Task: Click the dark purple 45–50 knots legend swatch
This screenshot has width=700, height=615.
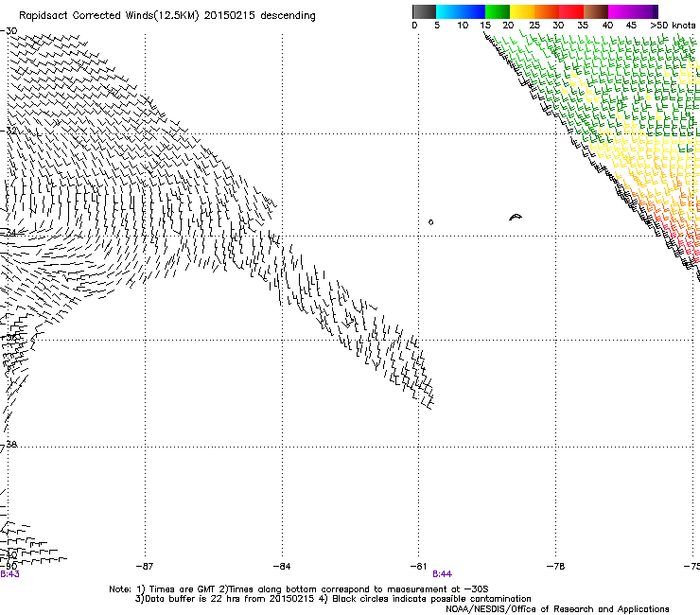Action: click(645, 11)
